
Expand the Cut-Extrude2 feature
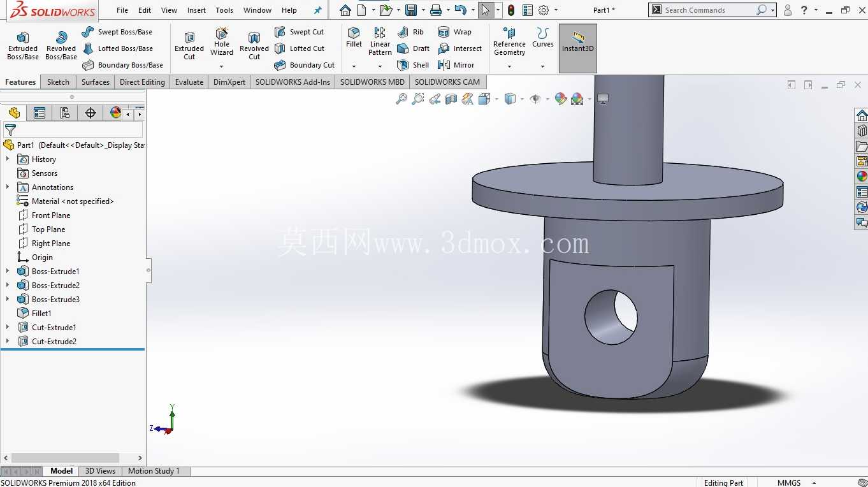(8, 341)
